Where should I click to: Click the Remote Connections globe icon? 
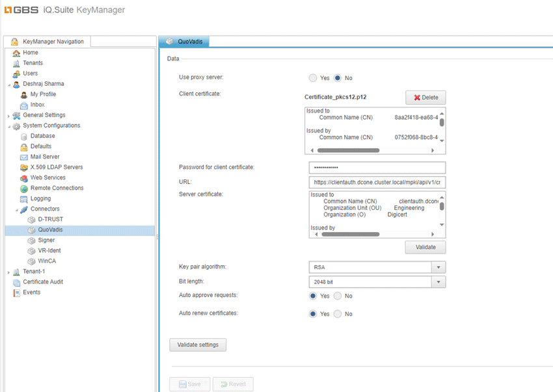click(x=24, y=189)
